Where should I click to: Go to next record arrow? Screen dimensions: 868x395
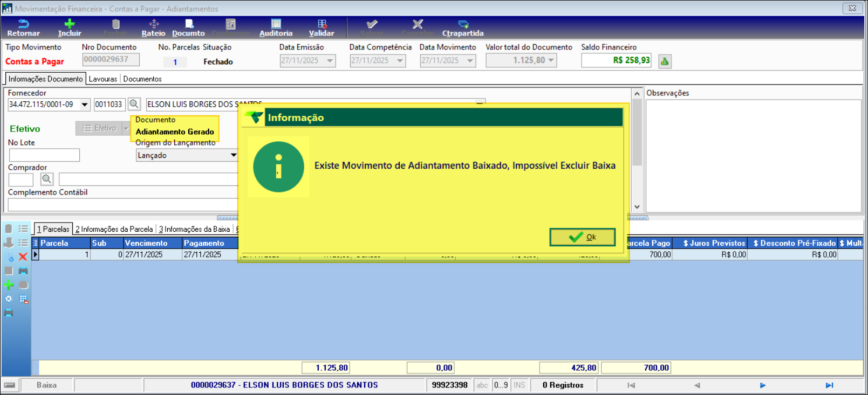pyautogui.click(x=762, y=385)
